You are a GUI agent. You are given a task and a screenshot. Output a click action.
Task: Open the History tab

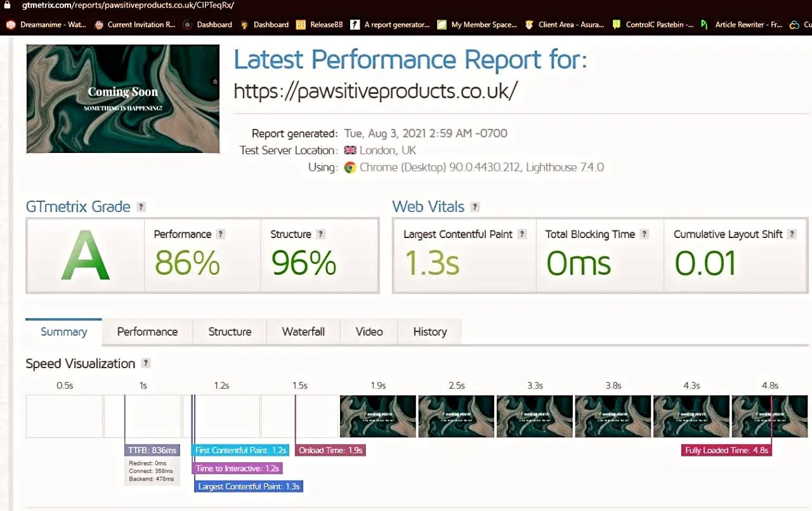click(x=430, y=331)
